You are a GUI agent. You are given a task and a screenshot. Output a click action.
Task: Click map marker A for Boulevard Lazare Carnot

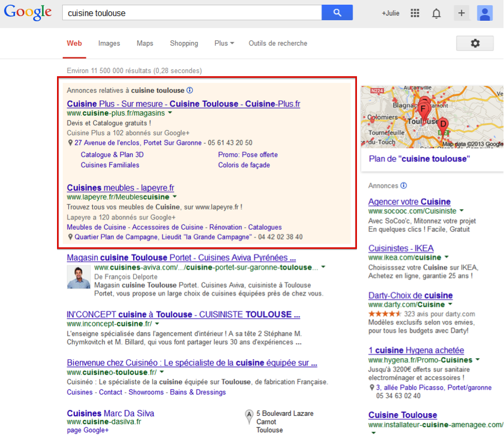249,416
